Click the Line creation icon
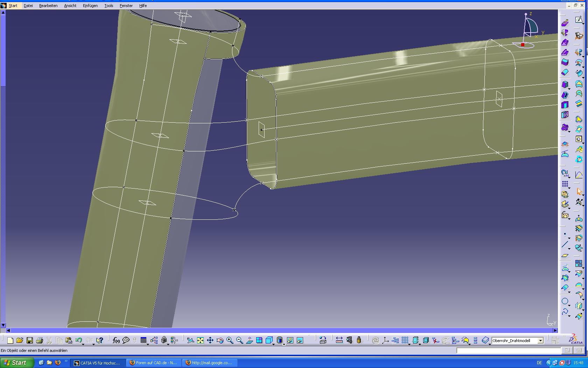This screenshot has width=588, height=368. (565, 245)
